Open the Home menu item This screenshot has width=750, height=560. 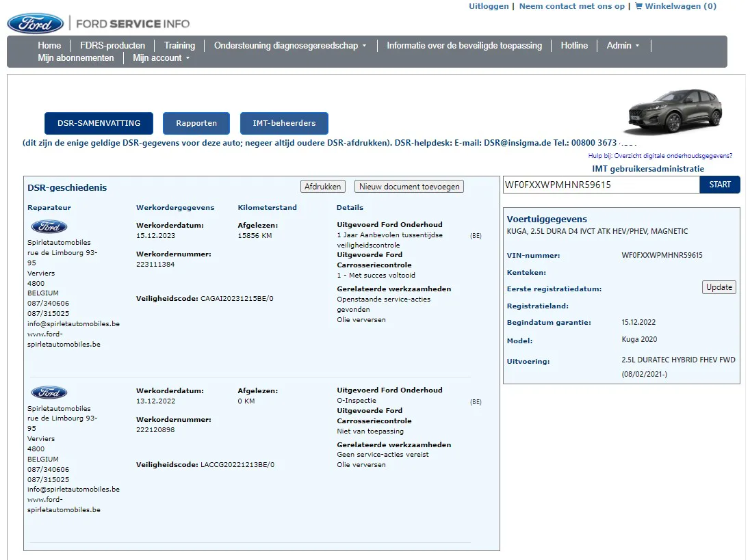point(49,45)
